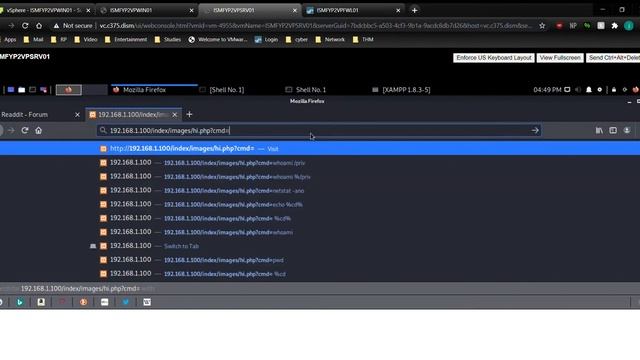640x360 pixels.
Task: Click the lock screen icon in Kali panel
Action: (x=614, y=90)
